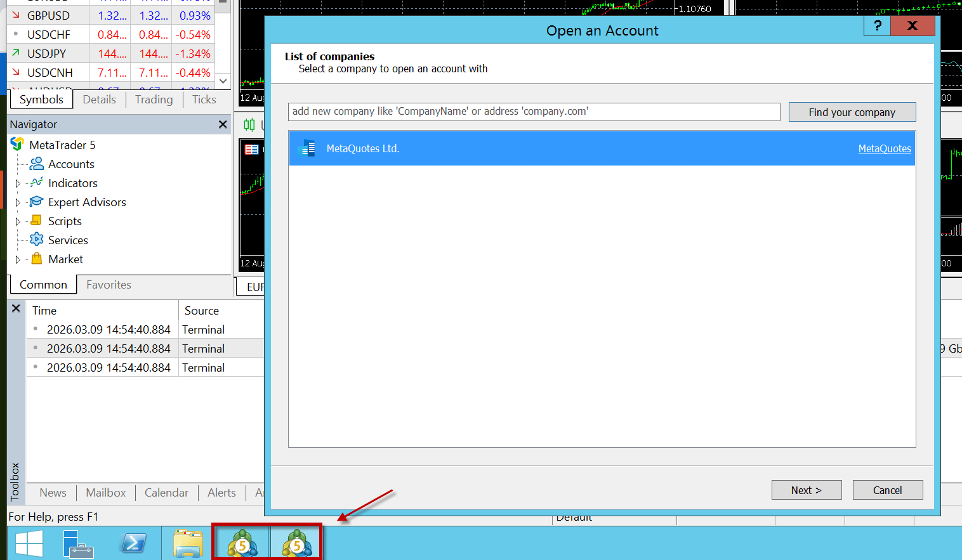Click the Accounts icon in Navigator

[x=37, y=164]
